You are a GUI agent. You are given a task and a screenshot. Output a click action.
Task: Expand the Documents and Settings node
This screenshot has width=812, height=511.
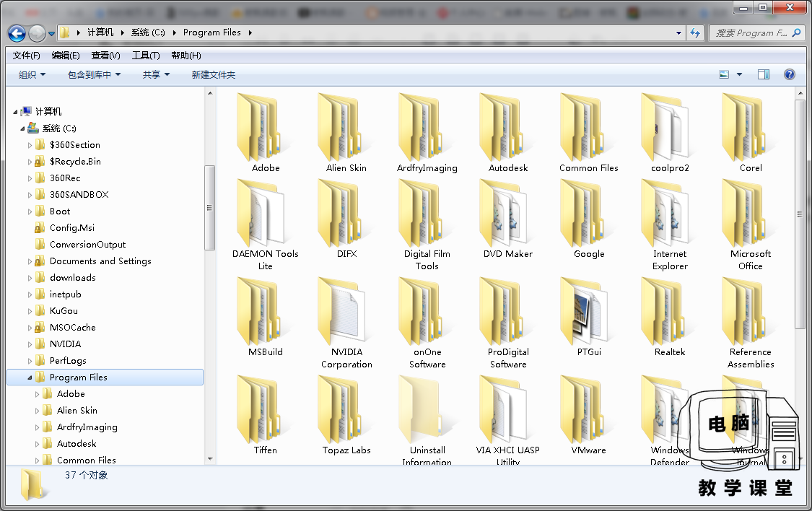pyautogui.click(x=30, y=261)
